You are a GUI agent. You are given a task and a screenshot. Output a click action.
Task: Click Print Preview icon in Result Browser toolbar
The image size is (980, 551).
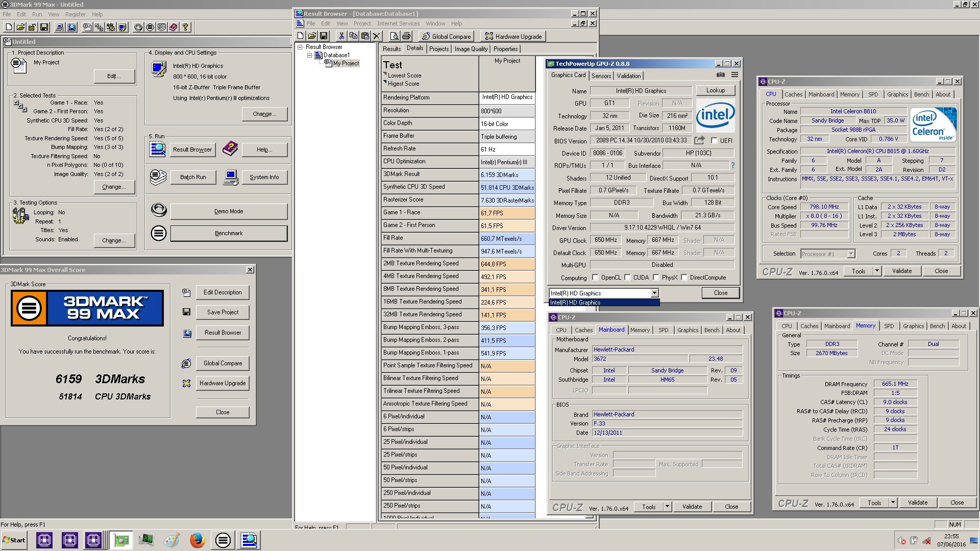(394, 36)
